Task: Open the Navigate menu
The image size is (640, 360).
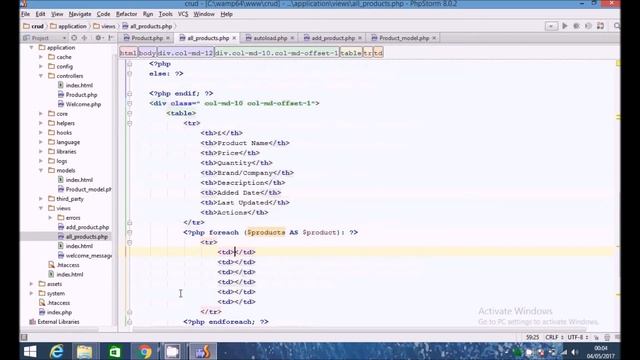Action: [80, 14]
